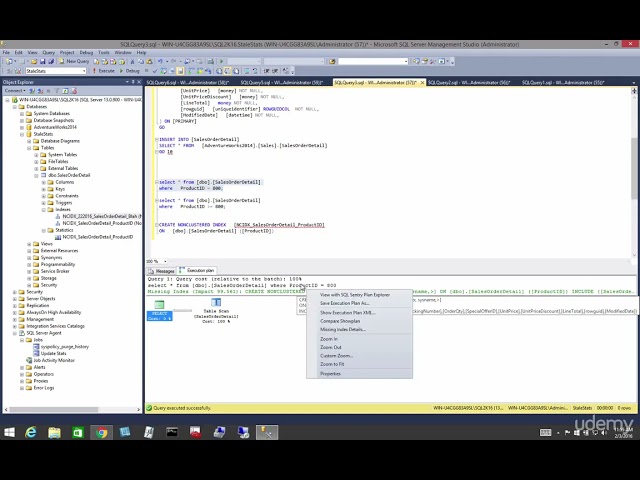This screenshot has height=480, width=640.
Task: Click the Increase Indent icon
Action: point(275,71)
